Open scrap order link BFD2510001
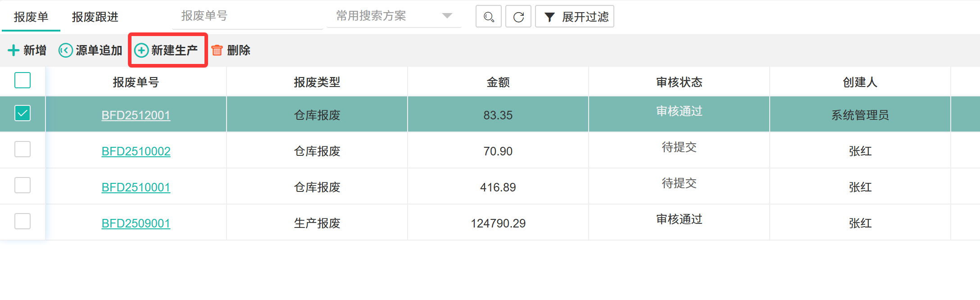Screen dimensions: 980x300 pos(136,187)
